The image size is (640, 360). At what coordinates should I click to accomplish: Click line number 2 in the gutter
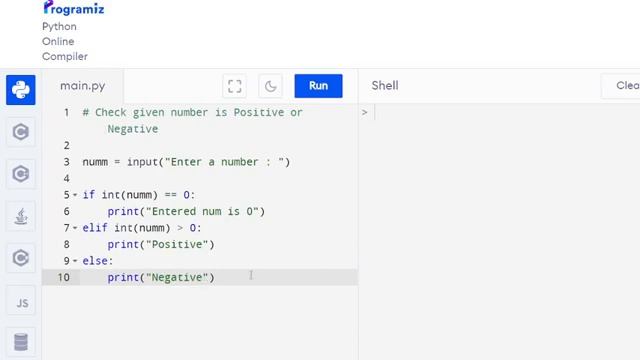pyautogui.click(x=67, y=146)
